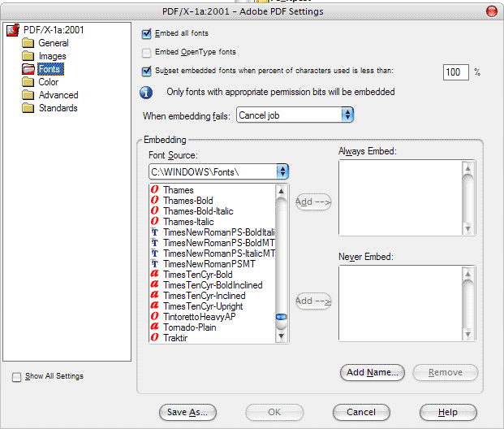
Task: Select Color in settings tree
Action: 48,82
